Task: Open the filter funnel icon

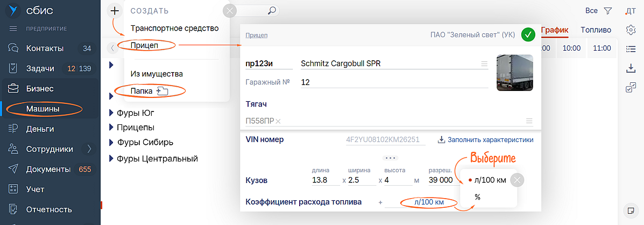Action: tap(608, 11)
